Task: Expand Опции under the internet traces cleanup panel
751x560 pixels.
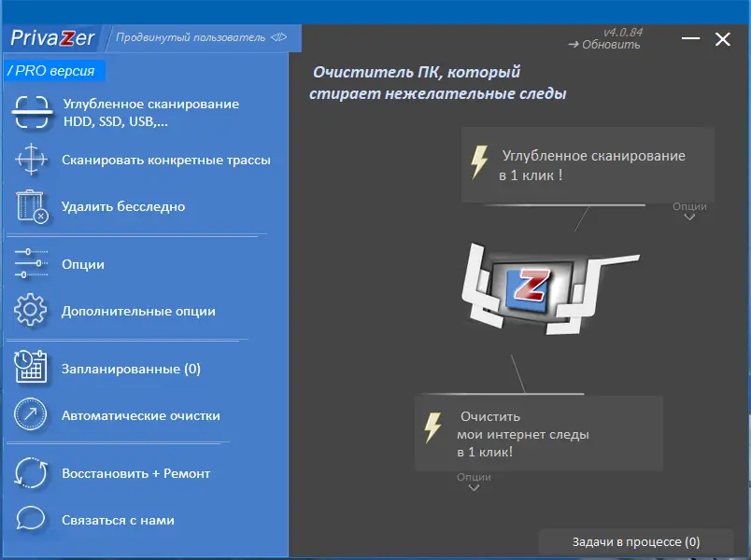Action: [475, 479]
